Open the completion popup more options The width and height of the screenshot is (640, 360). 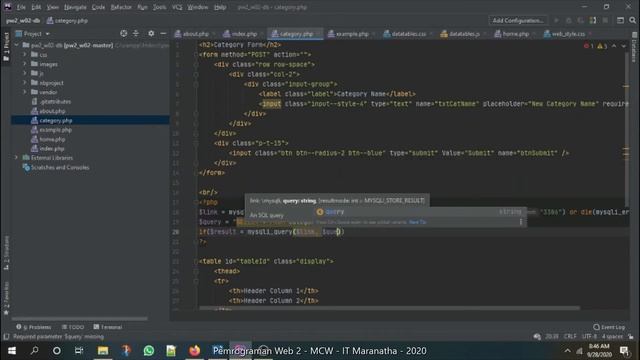(521, 222)
